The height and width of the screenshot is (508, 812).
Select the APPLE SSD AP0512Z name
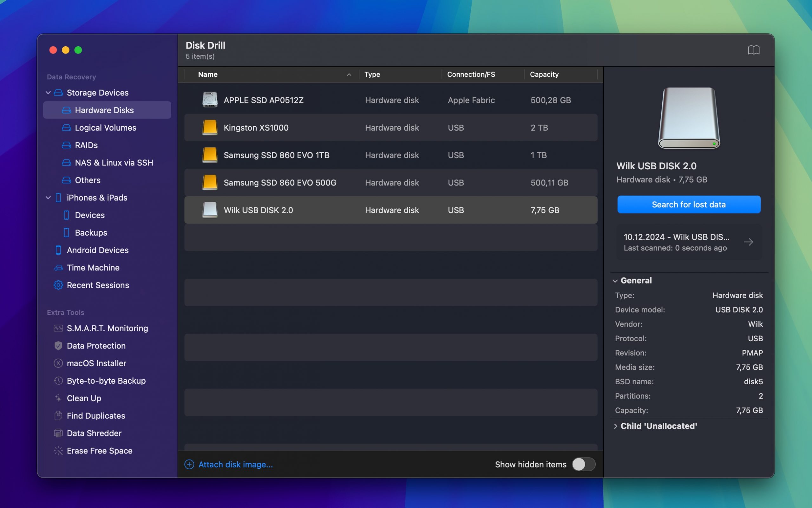click(x=264, y=100)
